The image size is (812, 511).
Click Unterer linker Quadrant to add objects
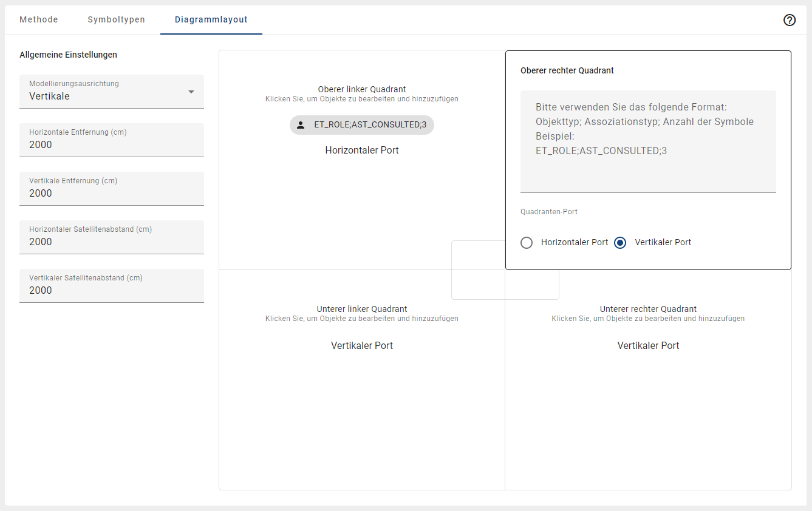pos(361,309)
